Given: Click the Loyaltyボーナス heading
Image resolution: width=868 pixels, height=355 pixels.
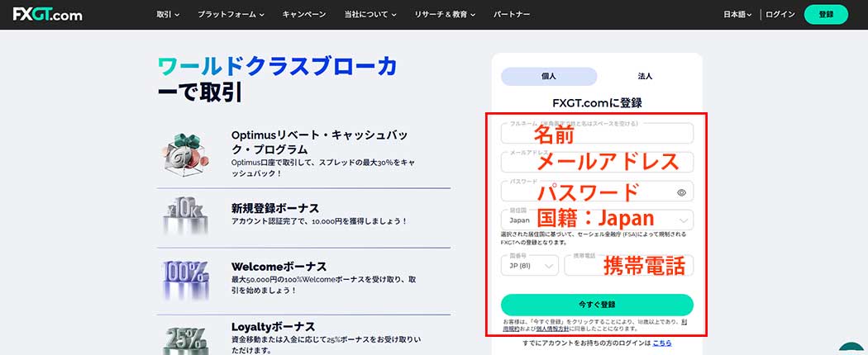Looking at the screenshot, I should 274,326.
